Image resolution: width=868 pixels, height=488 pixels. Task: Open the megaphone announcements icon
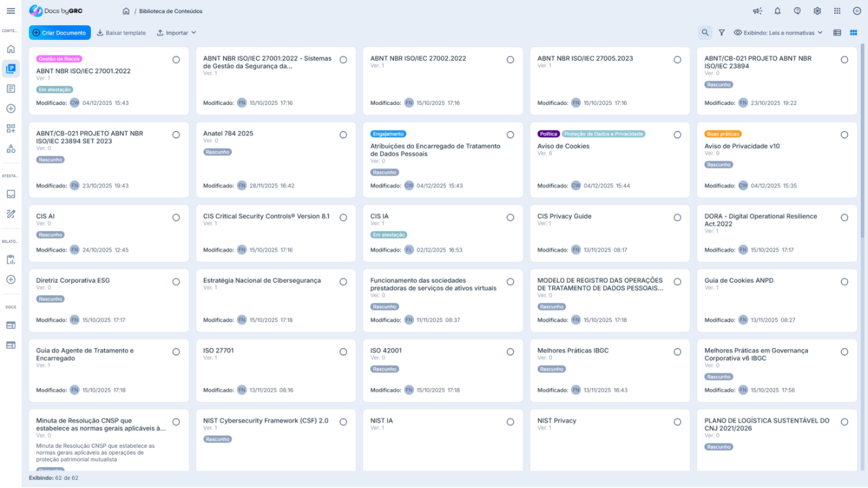point(757,11)
